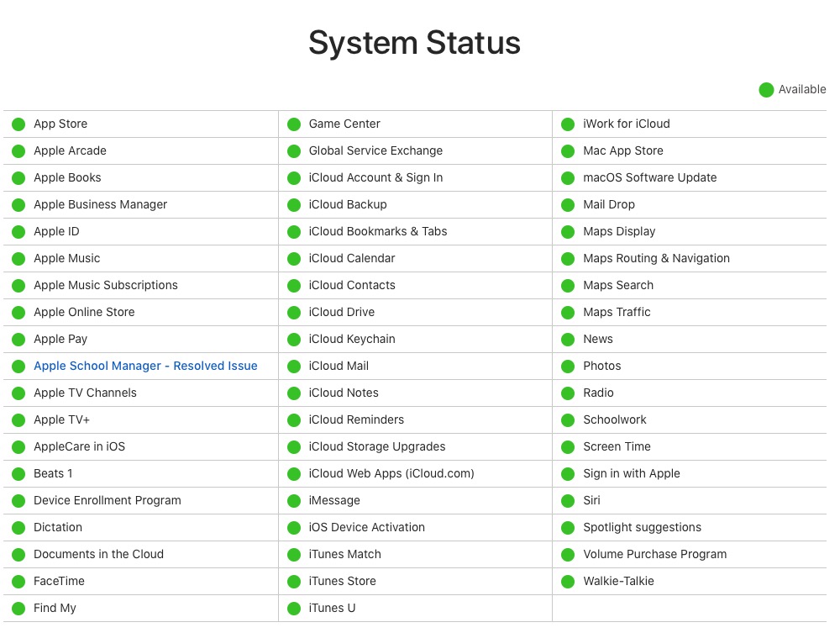840x633 pixels.
Task: Click the green dot next to Walkie-Talkie
Action: [x=568, y=582]
